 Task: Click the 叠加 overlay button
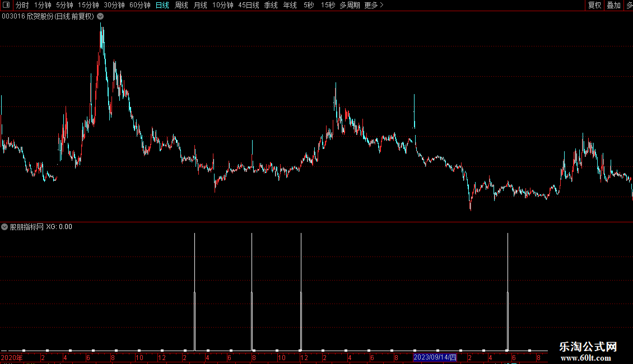coord(613,5)
